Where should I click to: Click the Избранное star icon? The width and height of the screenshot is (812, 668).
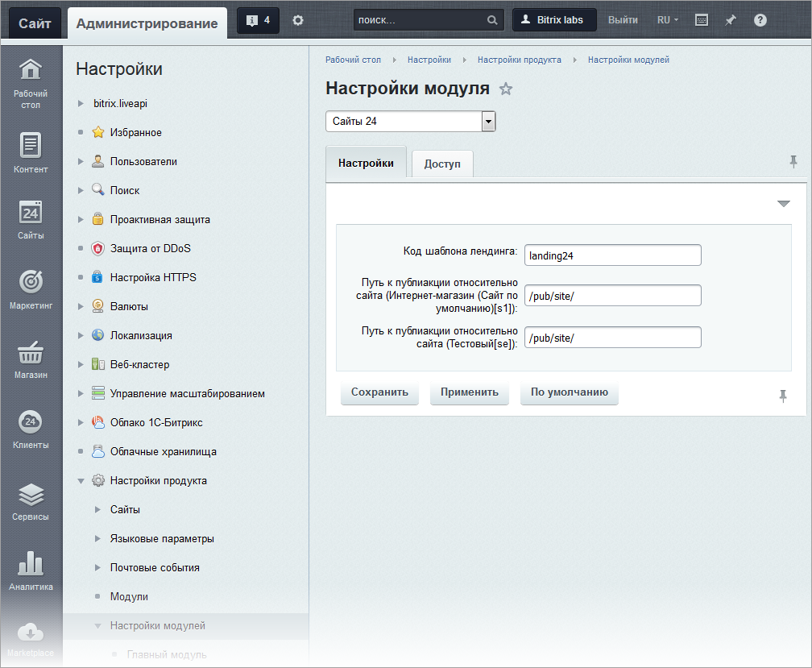click(x=98, y=132)
